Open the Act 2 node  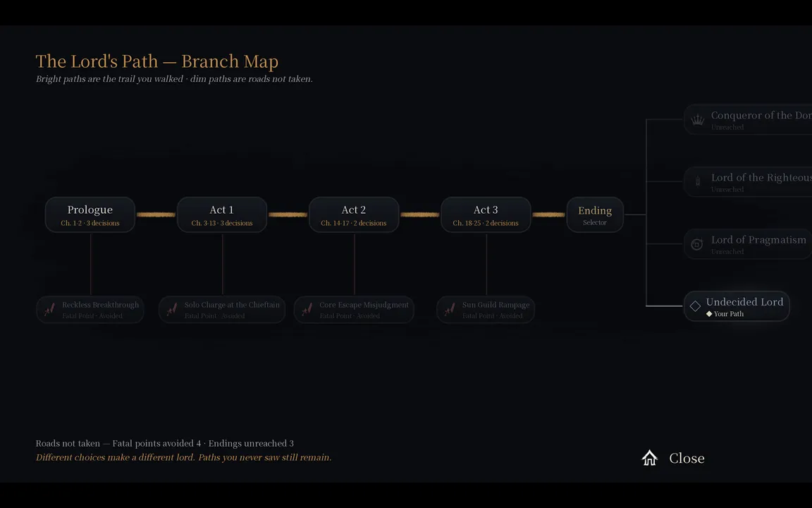point(354,214)
